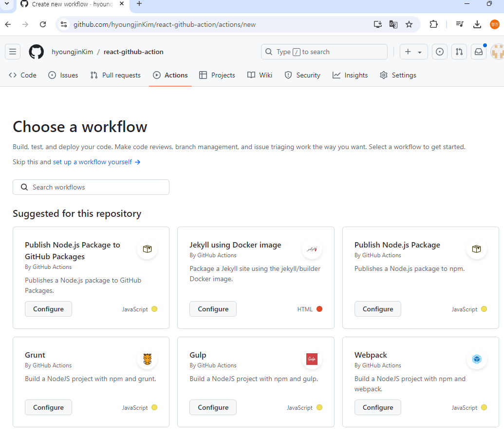Click the set up a workflow yourself link
Screen dimensions: 504x439
(x=96, y=162)
